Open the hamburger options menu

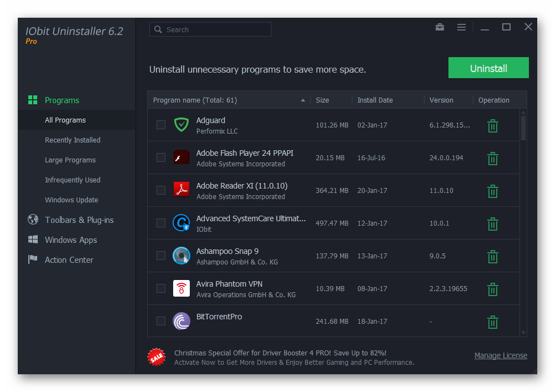tap(461, 27)
